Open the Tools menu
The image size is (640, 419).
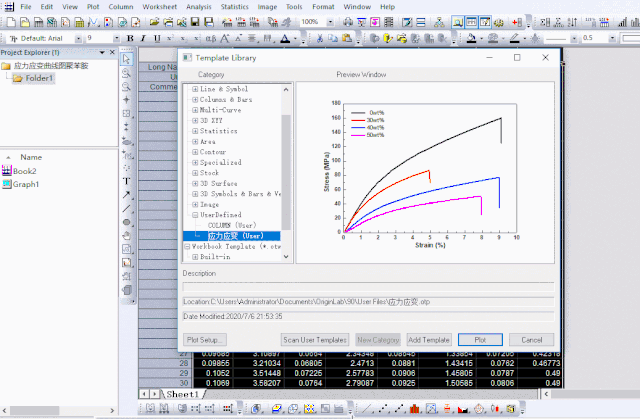[294, 7]
